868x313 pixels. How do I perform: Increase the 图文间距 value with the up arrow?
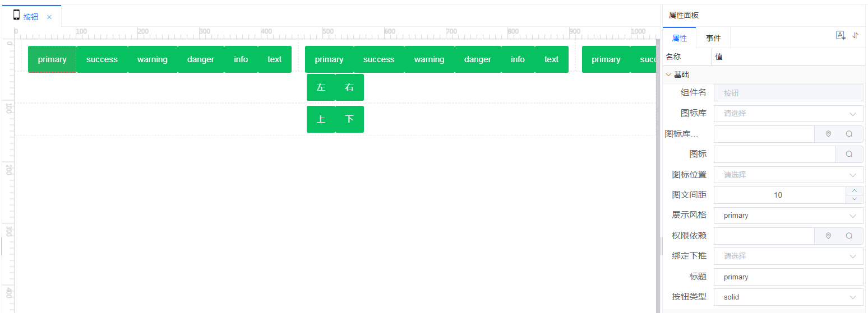(x=854, y=191)
